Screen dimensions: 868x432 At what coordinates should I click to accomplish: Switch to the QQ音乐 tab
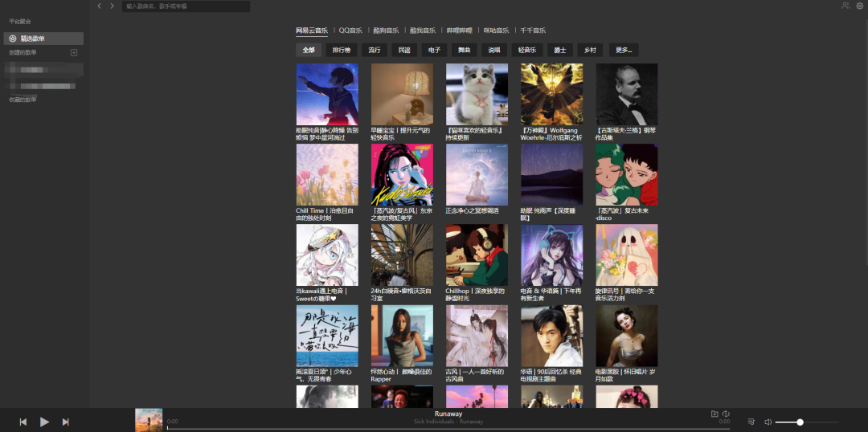click(350, 31)
